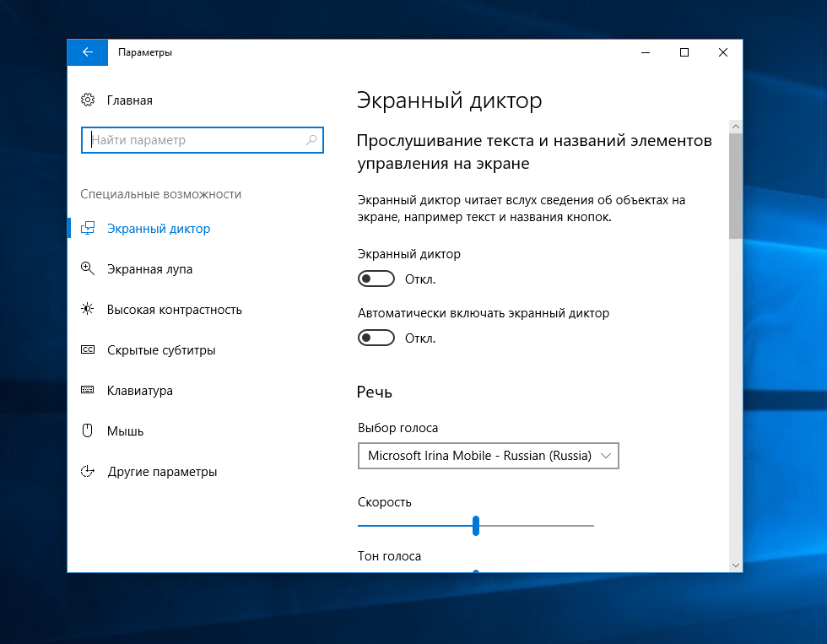Open Другие параметры page
The width and height of the screenshot is (827, 644).
162,472
